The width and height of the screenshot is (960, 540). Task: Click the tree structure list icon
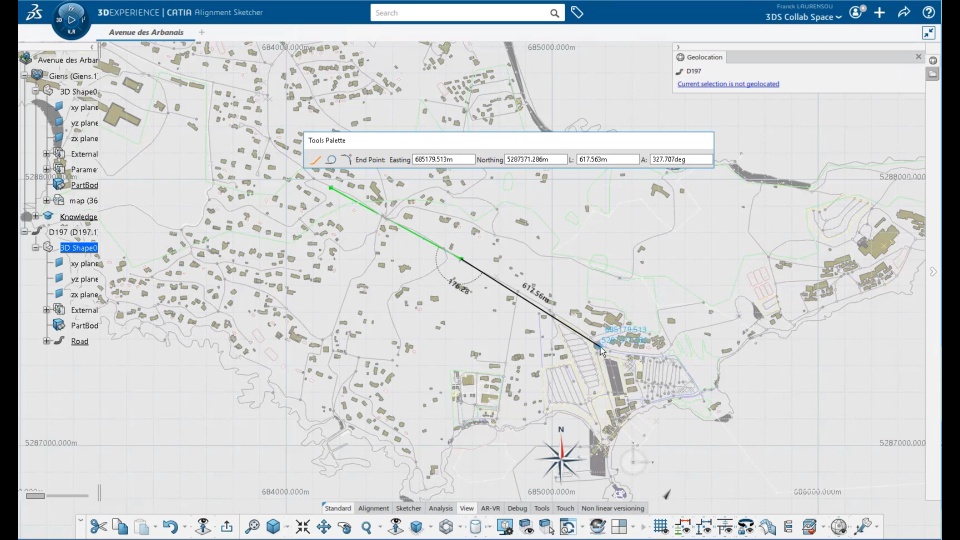pos(788,527)
